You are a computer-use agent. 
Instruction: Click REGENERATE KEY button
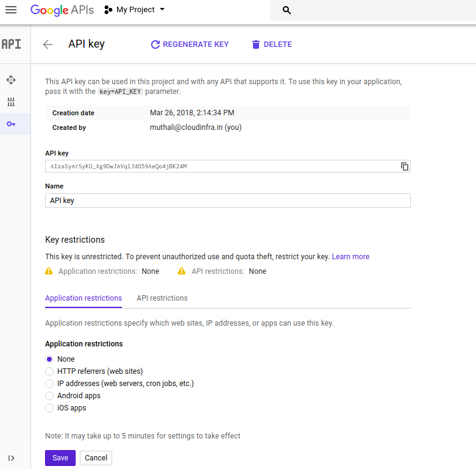190,45
